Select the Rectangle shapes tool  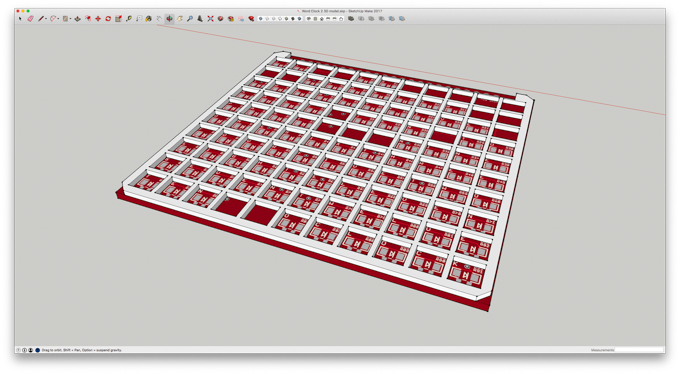coord(65,19)
